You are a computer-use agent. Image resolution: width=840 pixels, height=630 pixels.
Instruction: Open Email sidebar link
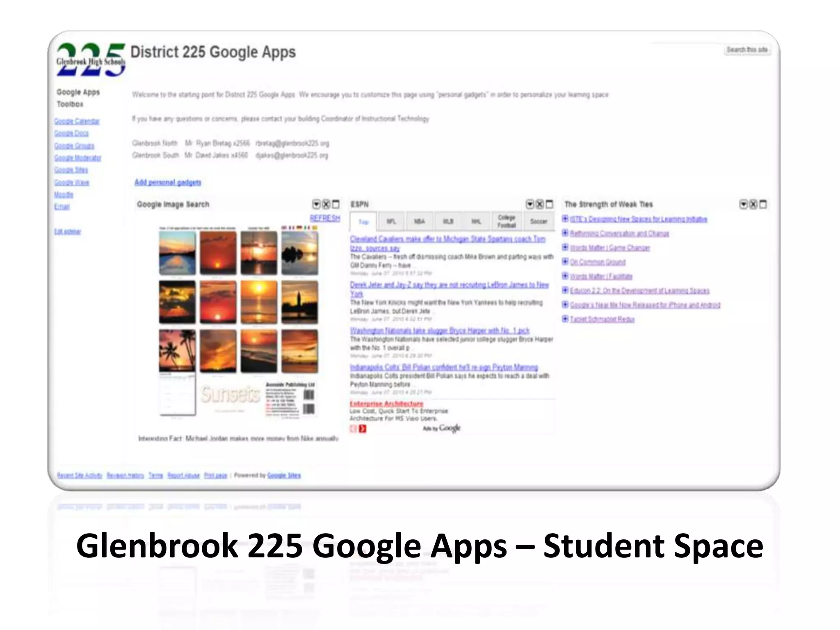click(62, 206)
